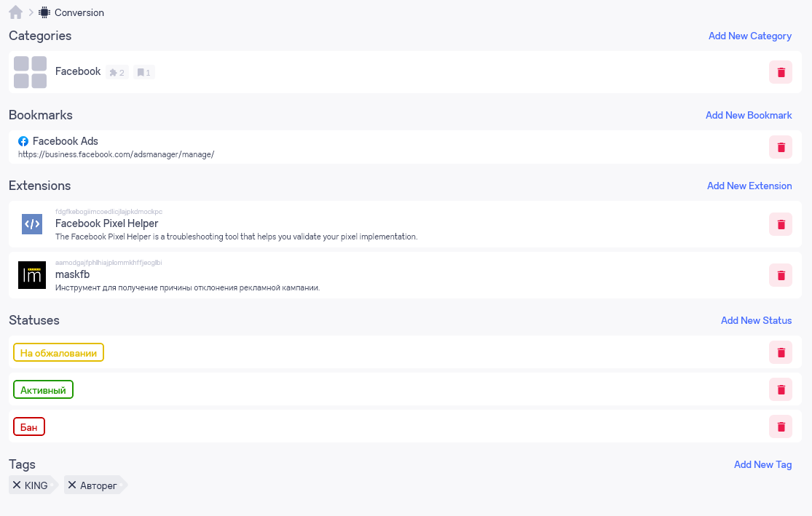
Task: Click the Conversion chip icon in breadcrumb
Action: coord(44,12)
